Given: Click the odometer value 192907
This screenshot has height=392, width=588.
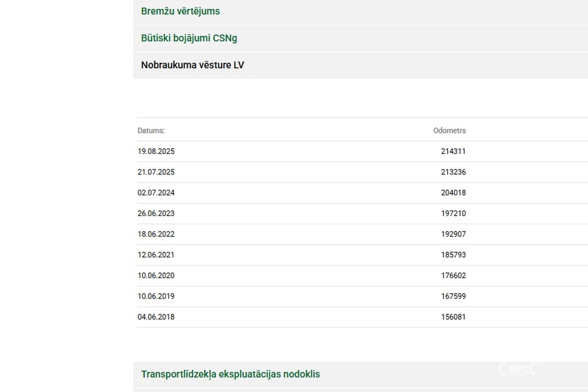Looking at the screenshot, I should pos(453,234).
